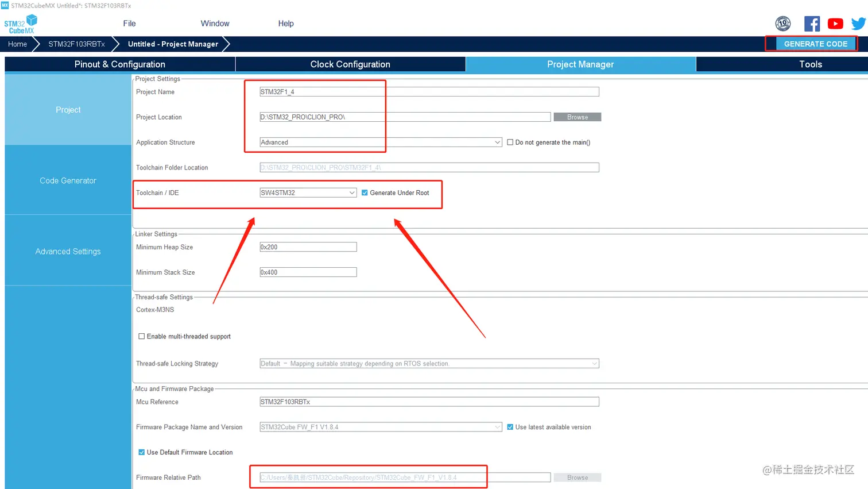This screenshot has width=868, height=489.
Task: Open the Twitter bird icon
Action: [x=859, y=24]
